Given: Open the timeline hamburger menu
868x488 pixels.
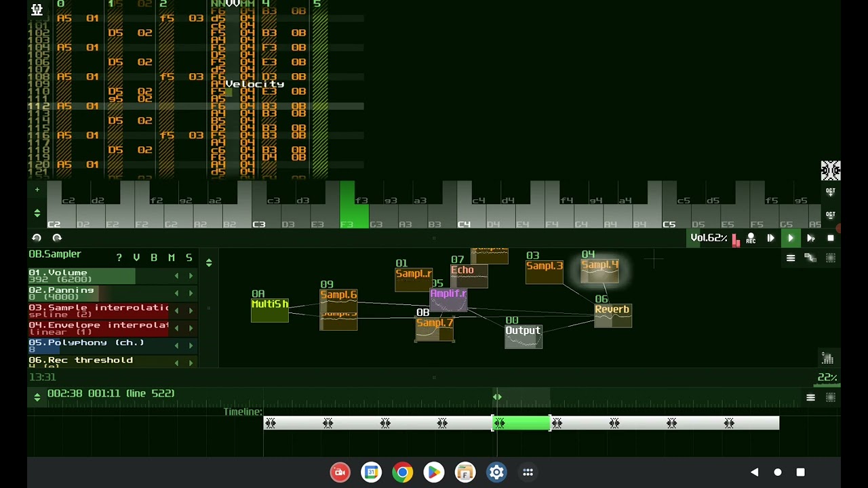Looking at the screenshot, I should click(810, 398).
